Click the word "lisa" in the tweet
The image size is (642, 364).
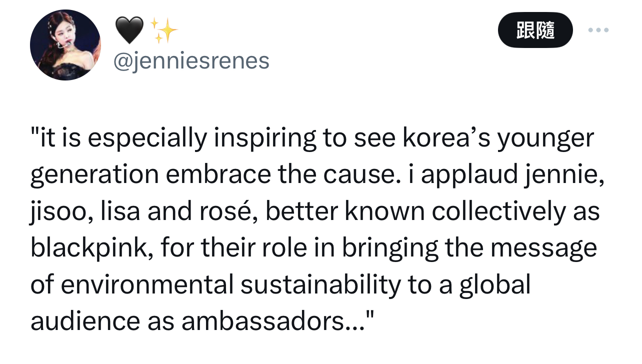[x=121, y=211]
